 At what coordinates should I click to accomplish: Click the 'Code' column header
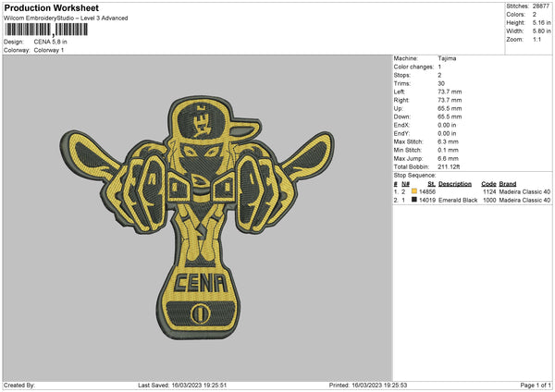pos(488,184)
